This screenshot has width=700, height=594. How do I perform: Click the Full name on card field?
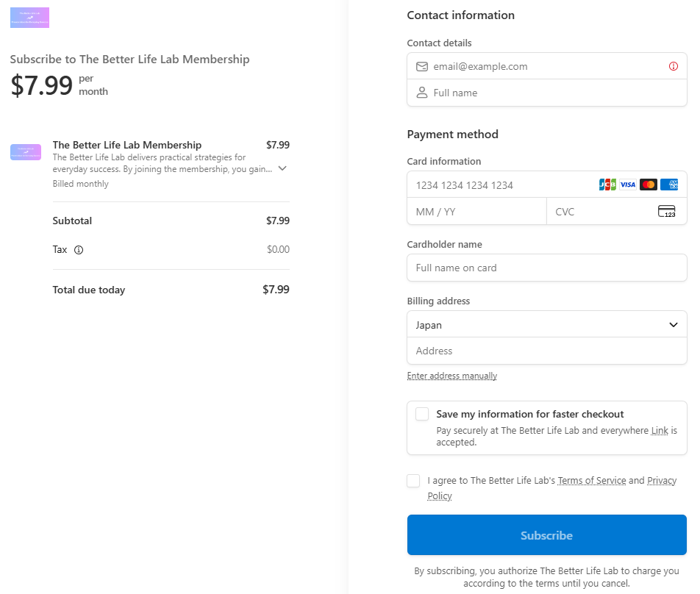click(546, 268)
